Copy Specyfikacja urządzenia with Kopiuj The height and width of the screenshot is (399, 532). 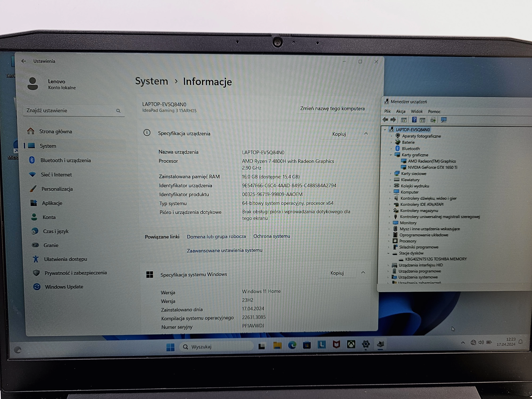[x=339, y=134]
